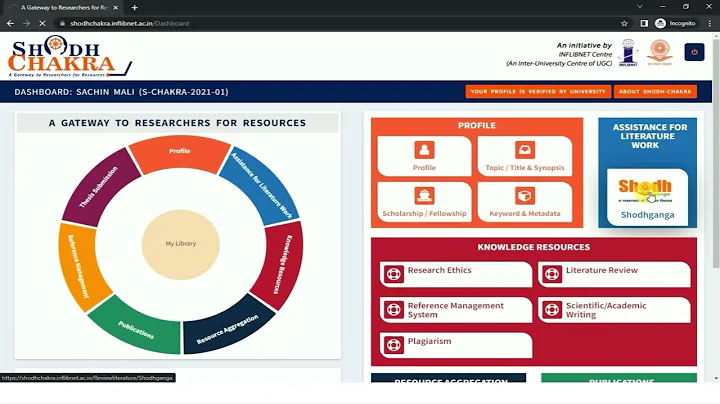Click the Plagiarism lifebuoy icon
Image resolution: width=720 pixels, height=404 pixels.
point(394,345)
